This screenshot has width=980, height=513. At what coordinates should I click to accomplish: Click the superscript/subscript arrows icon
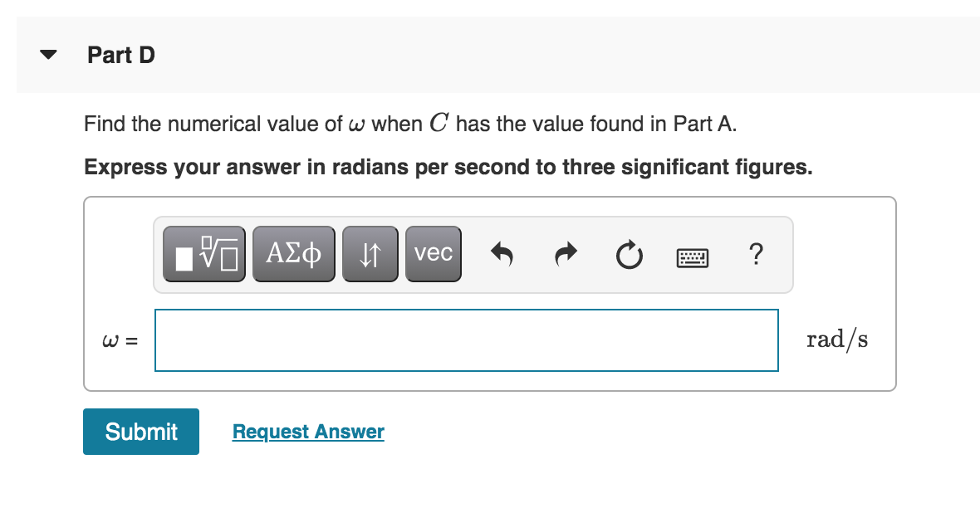[370, 254]
